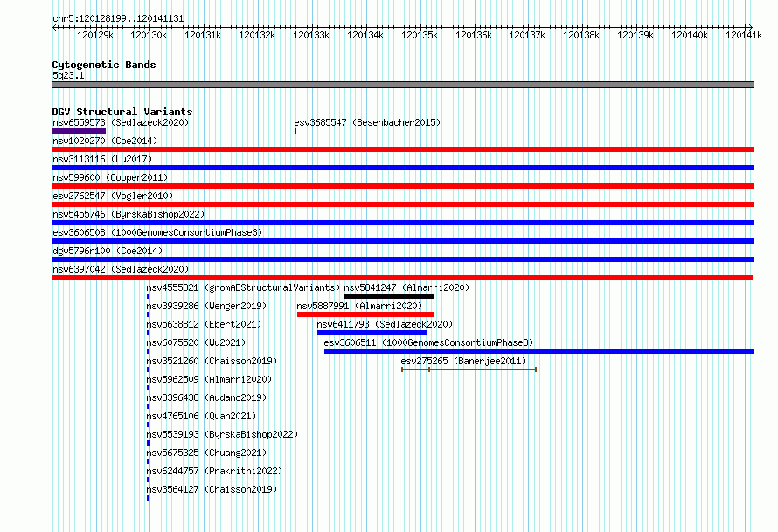This screenshot has height=532, width=778.
Task: Click nsv3396438 (Audano2019) label
Action: pos(206,397)
